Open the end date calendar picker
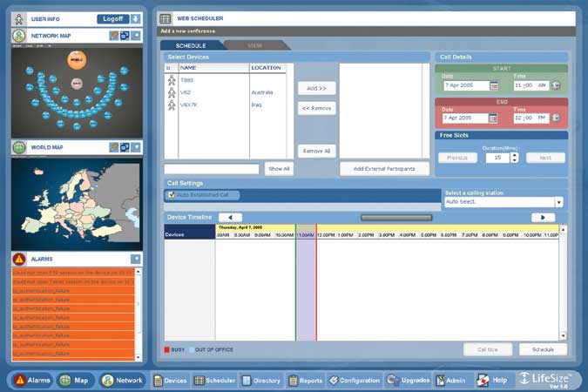The image size is (588, 392). coord(494,118)
